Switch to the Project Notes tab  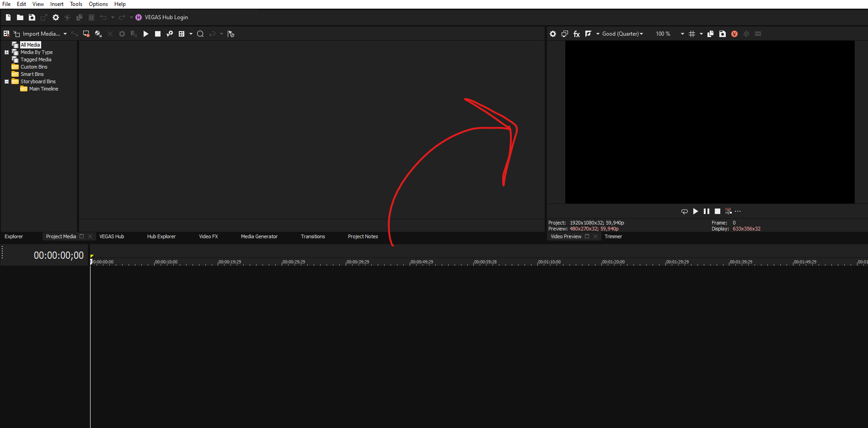[363, 236]
